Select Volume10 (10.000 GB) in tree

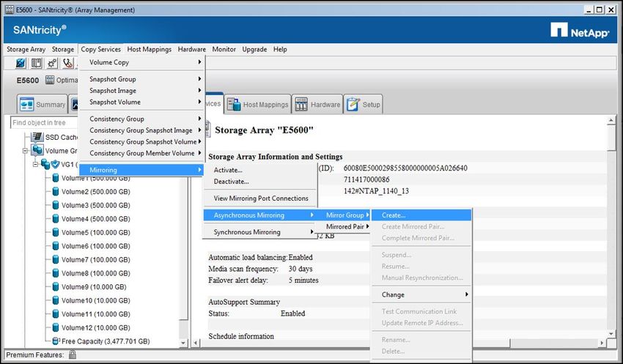click(95, 300)
